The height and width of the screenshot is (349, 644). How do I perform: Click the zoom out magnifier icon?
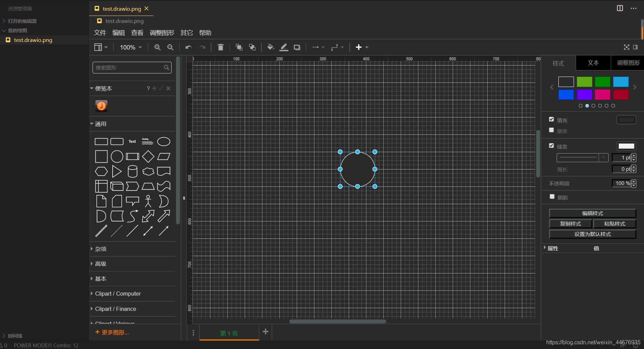(x=170, y=47)
